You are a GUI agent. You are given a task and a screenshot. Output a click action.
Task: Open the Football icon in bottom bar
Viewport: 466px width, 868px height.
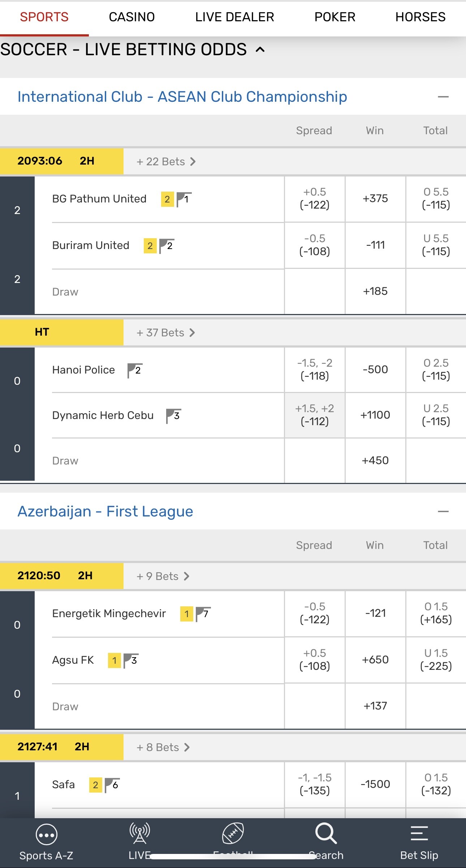pos(233,833)
